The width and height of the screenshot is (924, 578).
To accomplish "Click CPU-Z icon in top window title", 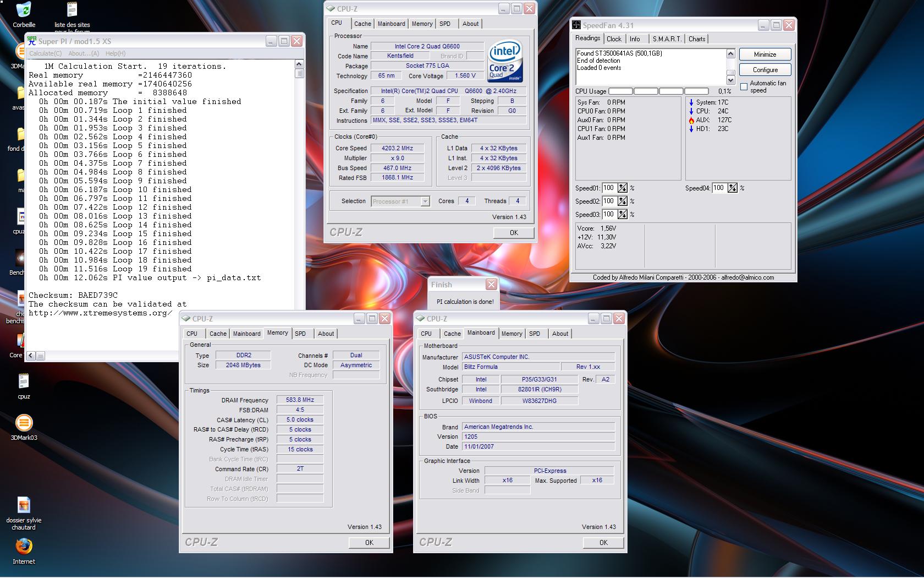I will [331, 9].
